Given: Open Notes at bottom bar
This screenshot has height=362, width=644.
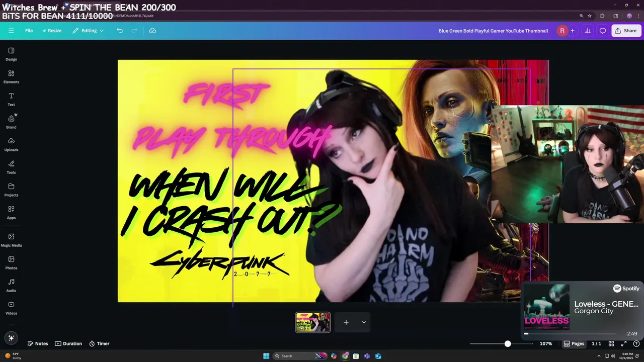Looking at the screenshot, I should click(38, 344).
